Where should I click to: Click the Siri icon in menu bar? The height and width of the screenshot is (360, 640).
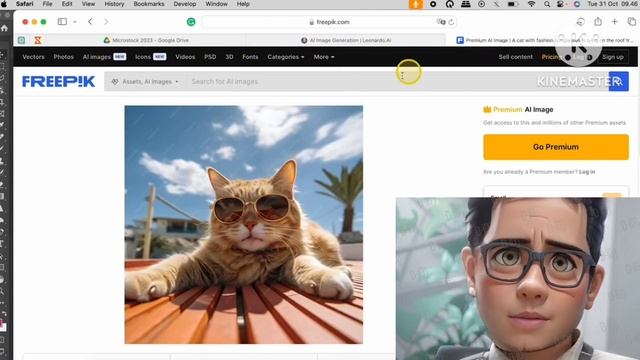[577, 4]
